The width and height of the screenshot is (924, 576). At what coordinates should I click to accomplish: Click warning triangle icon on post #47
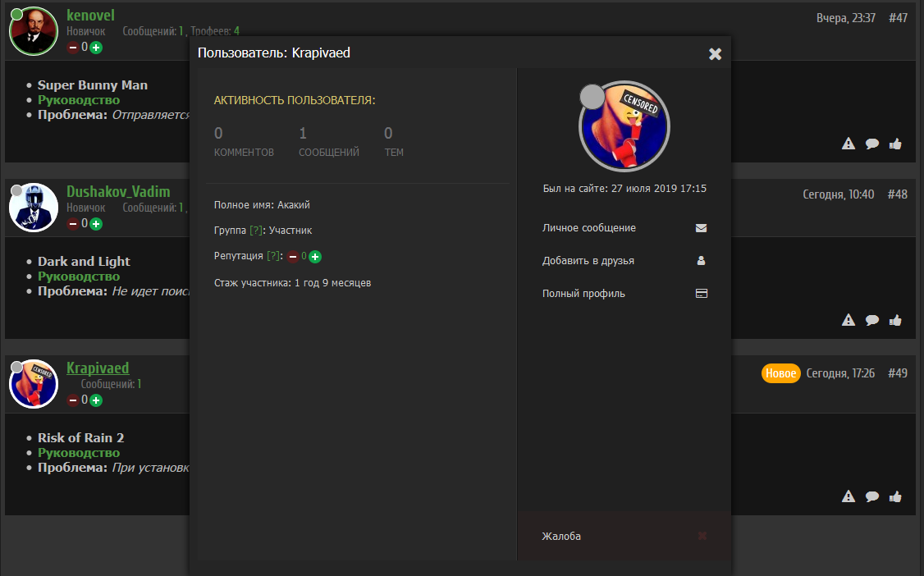click(848, 144)
